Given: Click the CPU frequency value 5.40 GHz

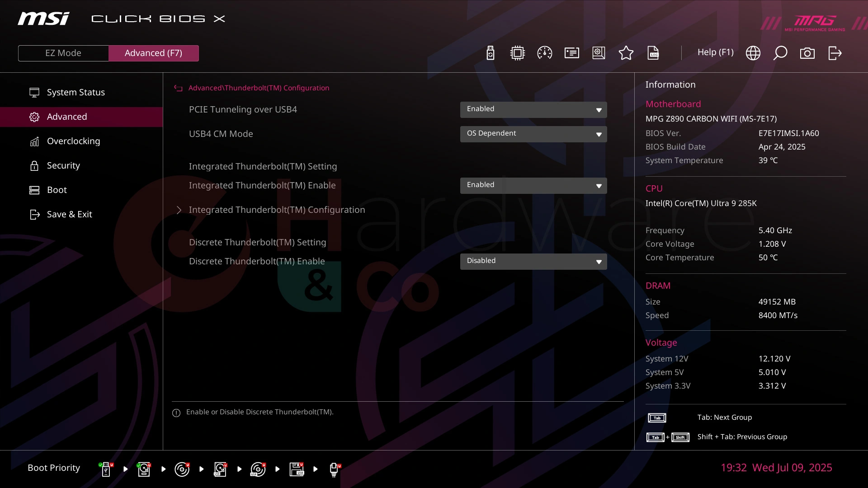Looking at the screenshot, I should pyautogui.click(x=775, y=230).
